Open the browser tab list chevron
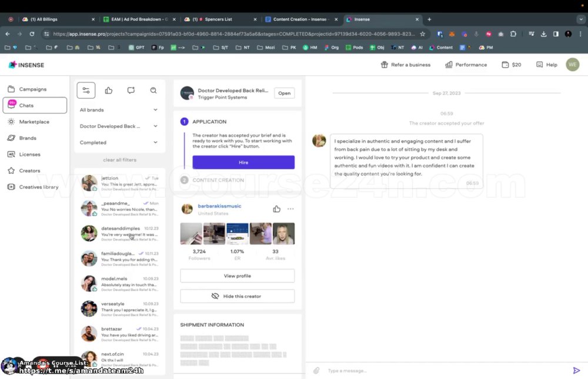The width and height of the screenshot is (588, 379). (581, 19)
